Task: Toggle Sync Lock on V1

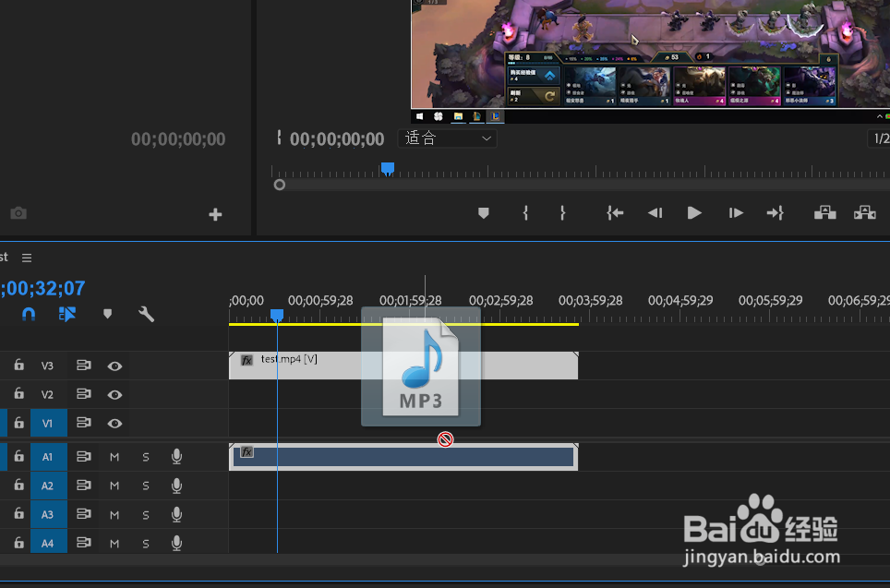Action: [x=83, y=422]
